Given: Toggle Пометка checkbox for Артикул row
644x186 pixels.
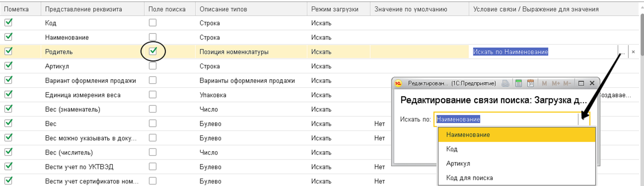Looking at the screenshot, I should tap(8, 66).
